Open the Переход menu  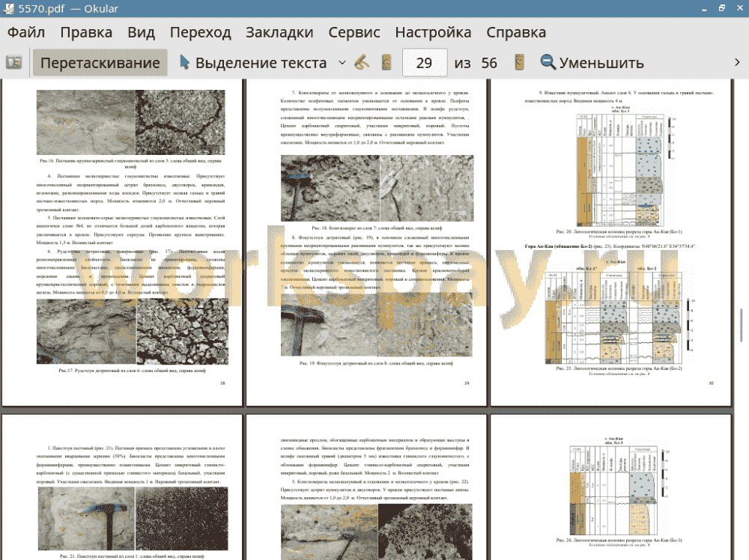(x=200, y=32)
